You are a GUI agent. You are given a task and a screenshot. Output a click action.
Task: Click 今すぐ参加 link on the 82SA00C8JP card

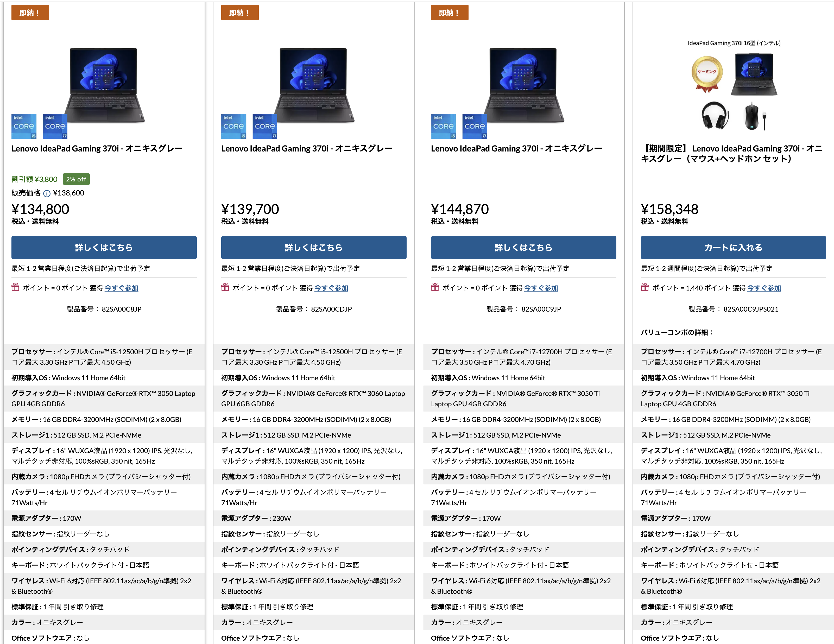[122, 288]
